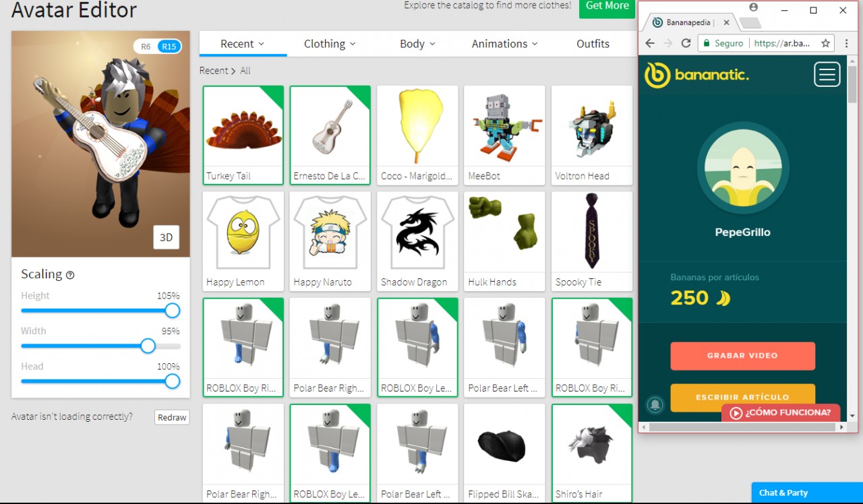863x504 pixels.
Task: Toggle the 3D avatar view button
Action: (x=166, y=237)
